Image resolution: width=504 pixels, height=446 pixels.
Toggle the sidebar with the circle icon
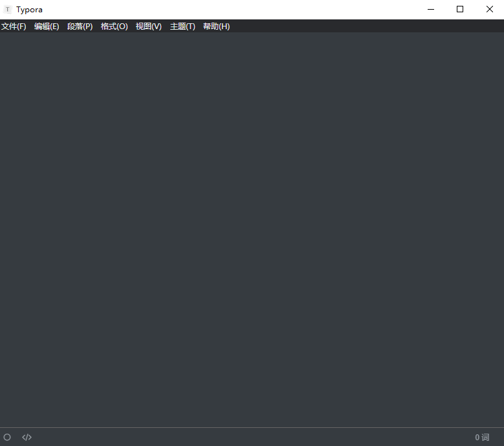7,438
